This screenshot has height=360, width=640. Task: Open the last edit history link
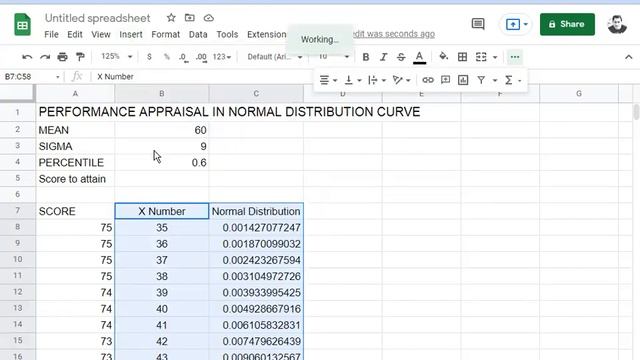(392, 34)
